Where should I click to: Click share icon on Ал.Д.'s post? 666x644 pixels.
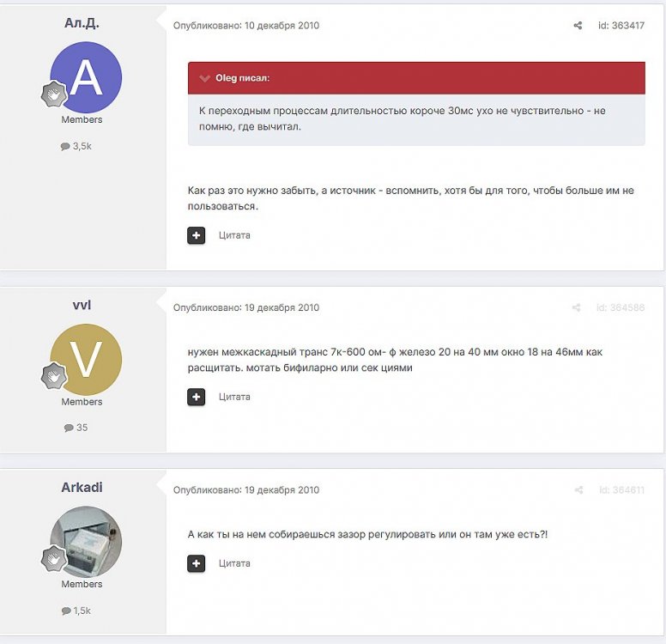coord(578,26)
